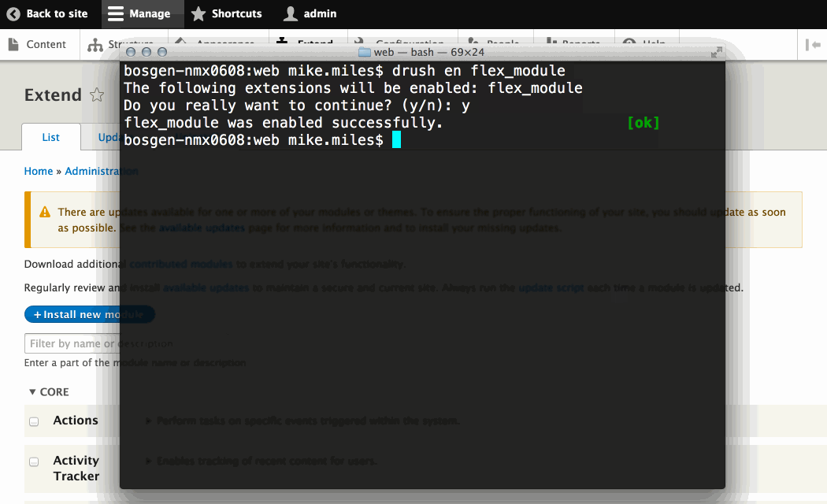The width and height of the screenshot is (827, 504).
Task: Enable the Actions module checkbox
Action: coord(34,422)
